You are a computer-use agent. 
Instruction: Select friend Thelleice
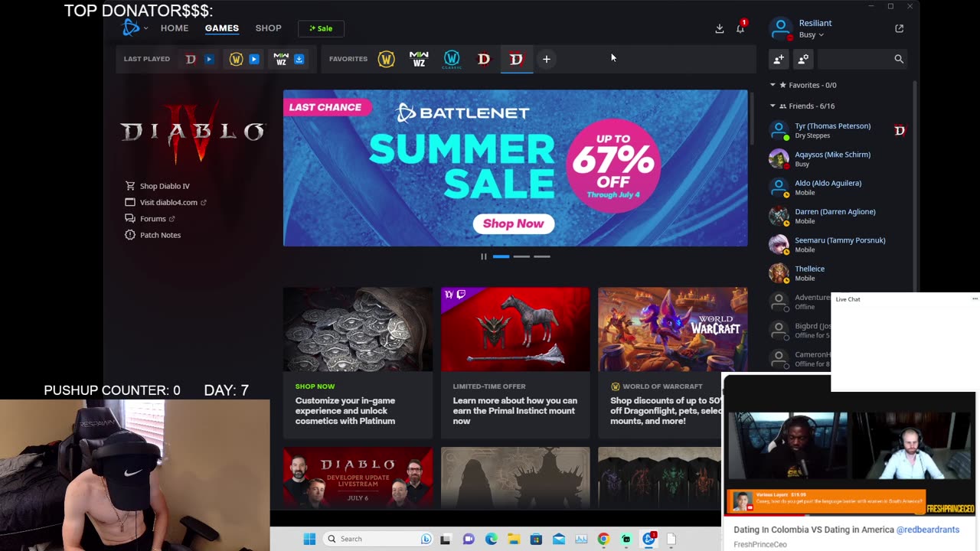[x=809, y=269]
